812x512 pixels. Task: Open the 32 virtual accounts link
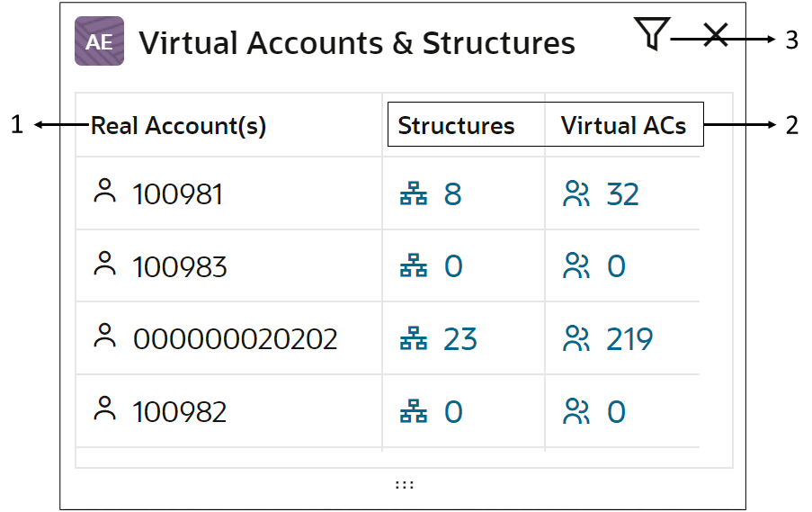623,194
